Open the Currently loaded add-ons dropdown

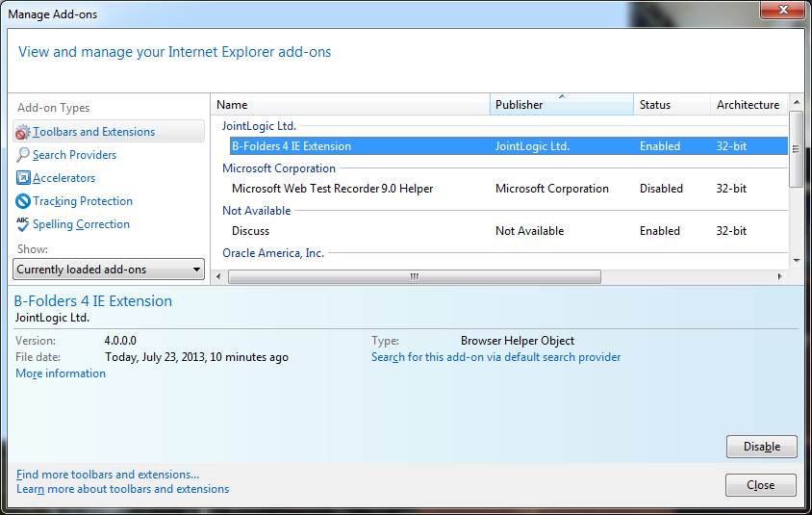click(109, 270)
